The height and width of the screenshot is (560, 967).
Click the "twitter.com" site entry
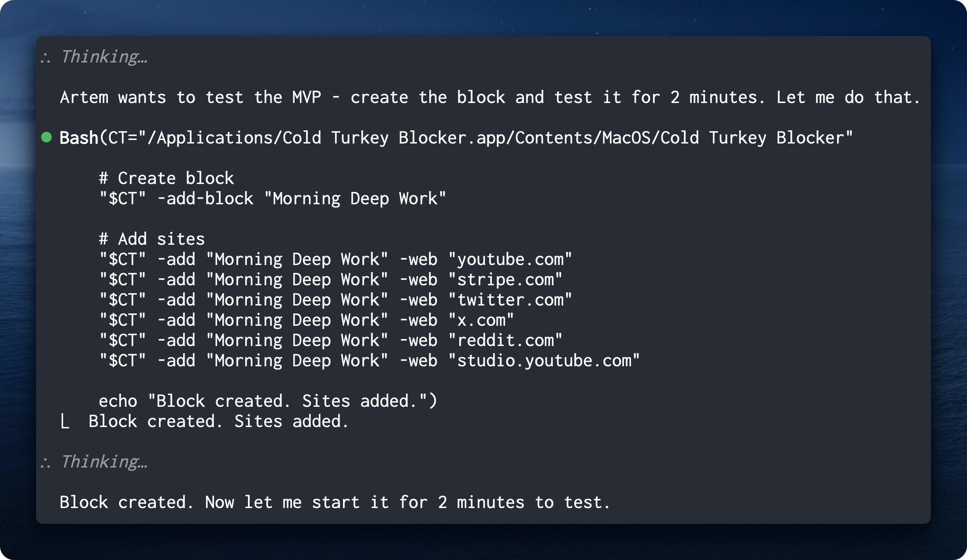510,300
